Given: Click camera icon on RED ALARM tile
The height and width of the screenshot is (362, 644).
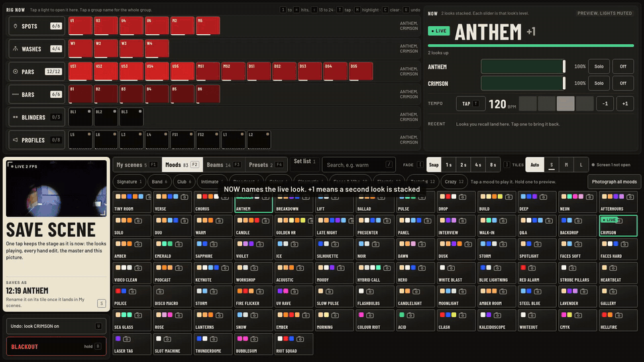Looking at the screenshot, I should click(532, 268).
